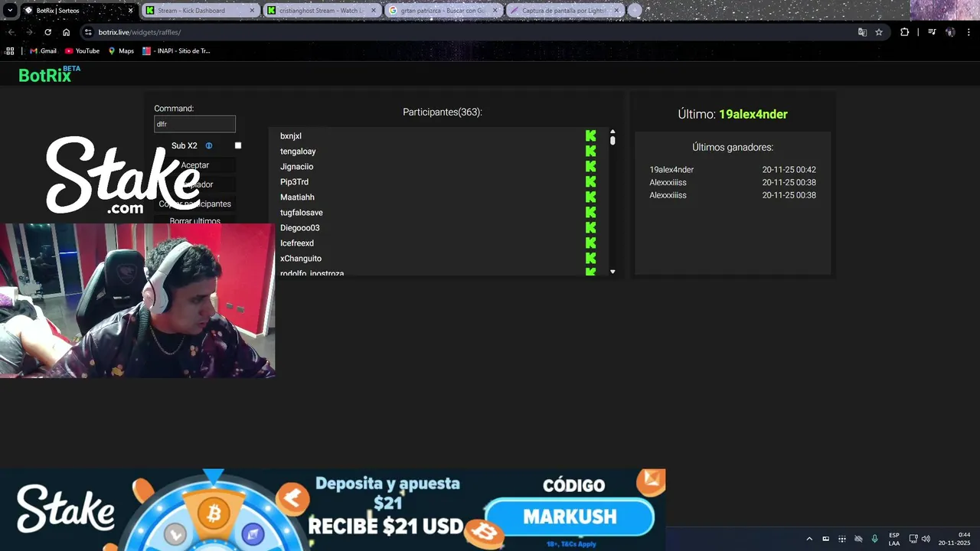Close the cristianghost Stream tab
The image size is (980, 551).
[x=374, y=11]
